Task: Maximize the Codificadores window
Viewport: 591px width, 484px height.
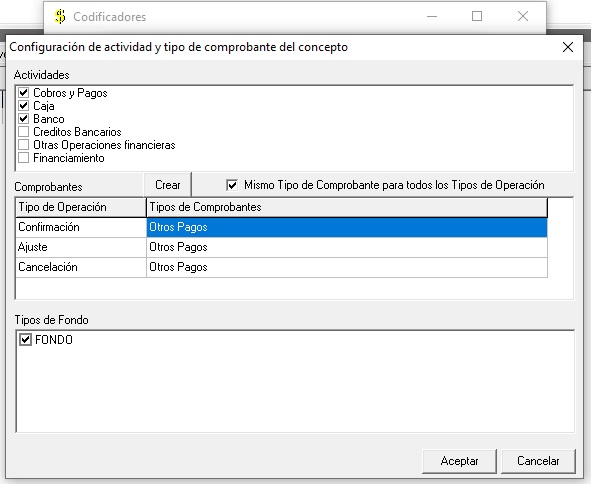Action: [x=477, y=16]
